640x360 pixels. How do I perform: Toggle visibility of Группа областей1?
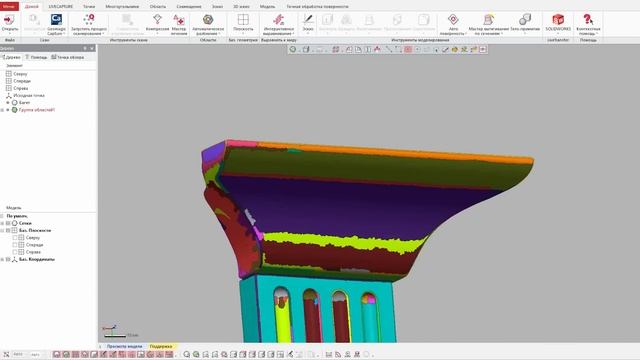pos(8,110)
